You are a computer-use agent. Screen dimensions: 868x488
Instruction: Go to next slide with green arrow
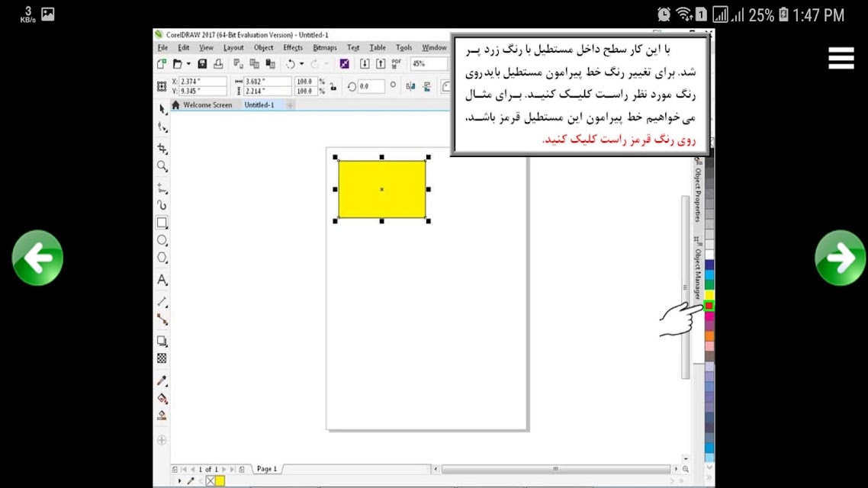point(841,258)
